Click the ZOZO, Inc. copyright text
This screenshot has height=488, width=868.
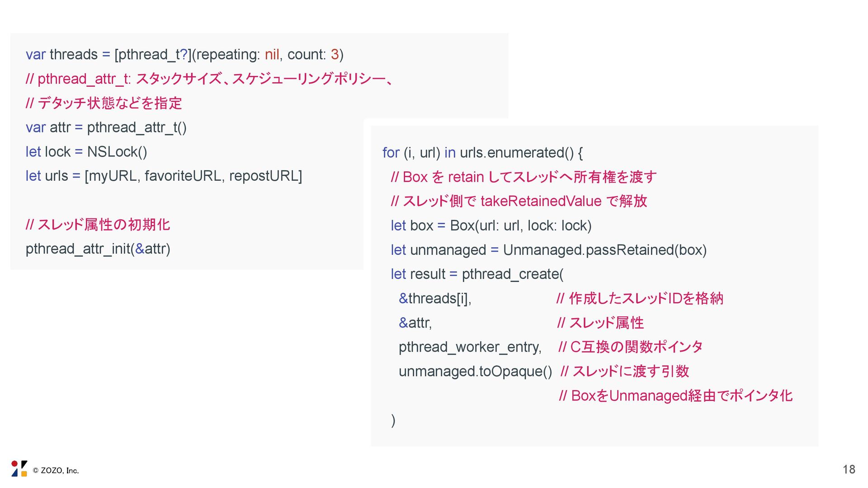click(56, 470)
